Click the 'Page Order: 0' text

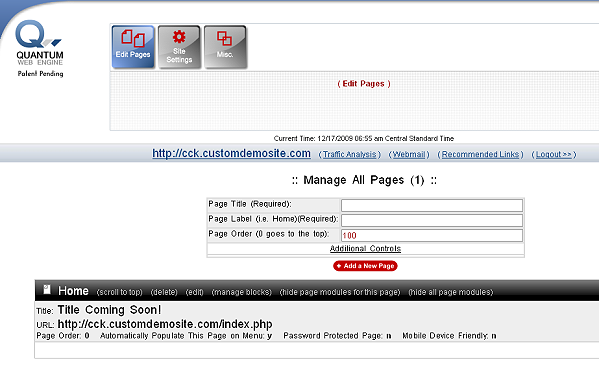[63, 336]
